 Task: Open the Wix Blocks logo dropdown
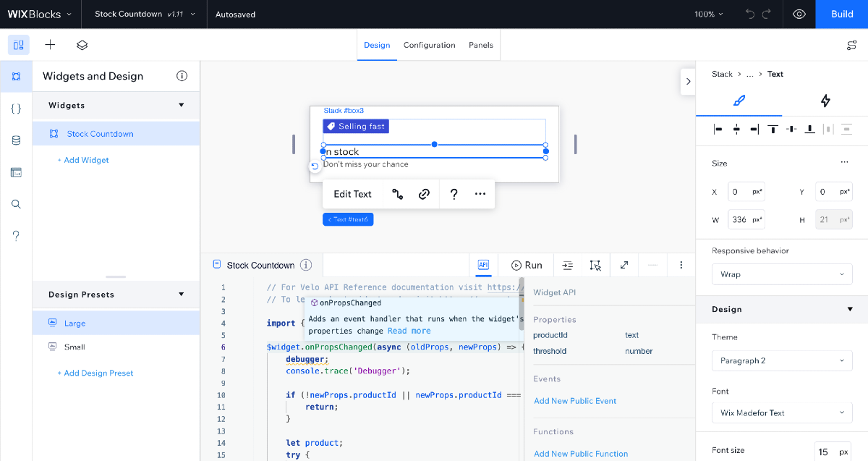pos(41,14)
